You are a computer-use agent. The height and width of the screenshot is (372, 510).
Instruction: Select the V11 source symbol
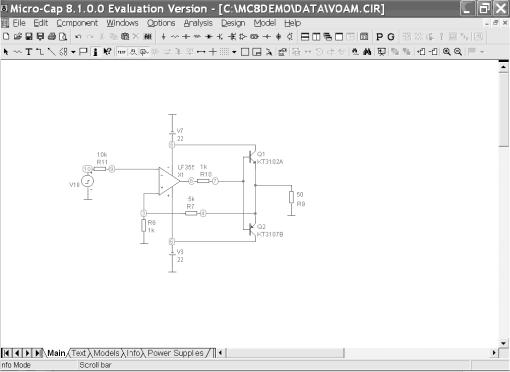(x=88, y=181)
